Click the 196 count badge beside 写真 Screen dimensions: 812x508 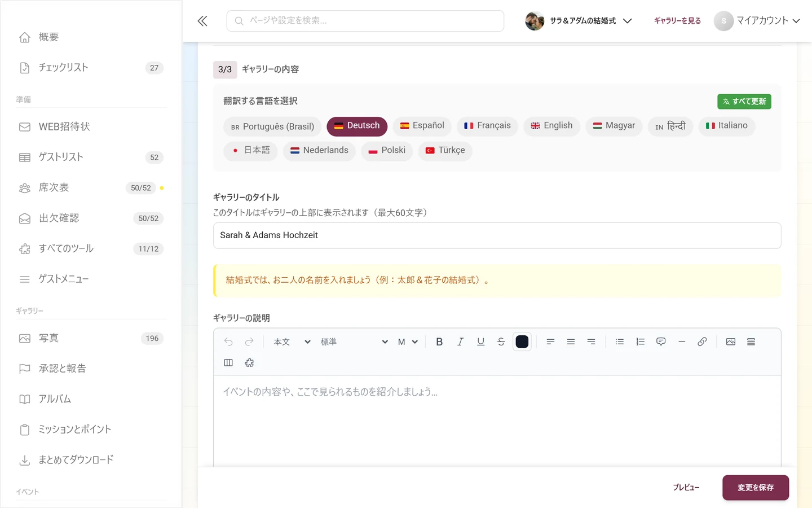tap(152, 339)
